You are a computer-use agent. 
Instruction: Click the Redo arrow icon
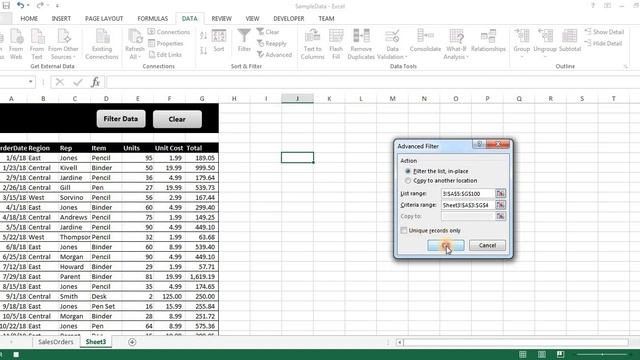coord(40,6)
